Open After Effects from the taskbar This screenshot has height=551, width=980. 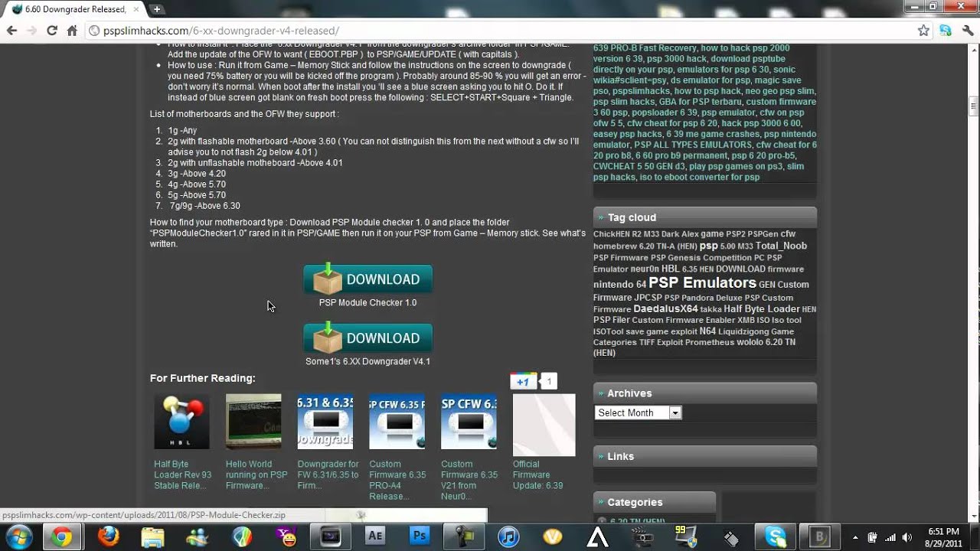(x=374, y=537)
